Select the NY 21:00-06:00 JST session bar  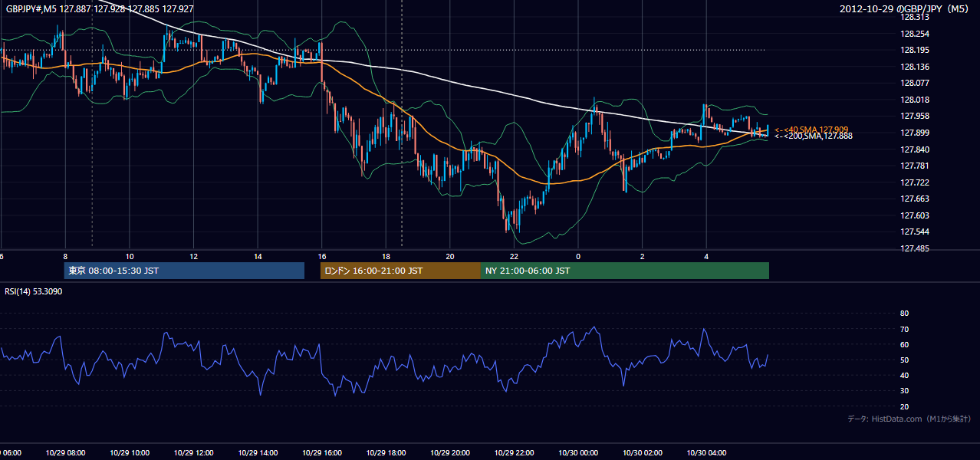point(625,271)
